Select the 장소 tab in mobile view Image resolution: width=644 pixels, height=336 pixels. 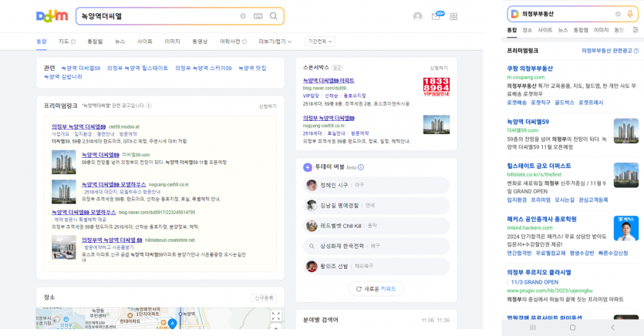coord(527,30)
